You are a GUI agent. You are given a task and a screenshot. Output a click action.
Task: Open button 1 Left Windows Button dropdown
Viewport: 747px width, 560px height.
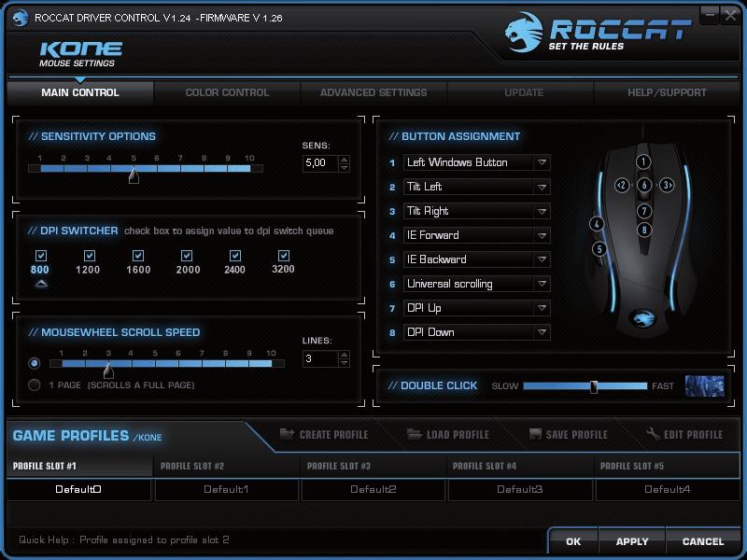pyautogui.click(x=477, y=162)
